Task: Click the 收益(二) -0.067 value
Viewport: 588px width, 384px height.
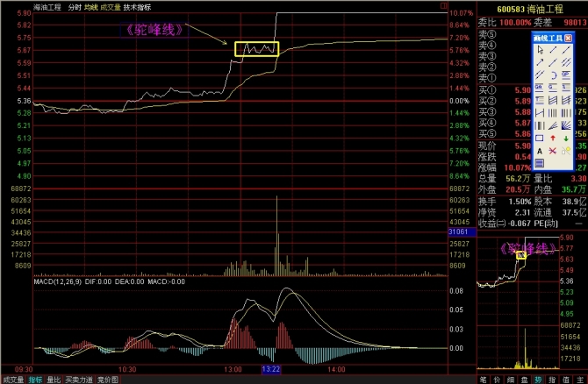Action: pos(519,224)
